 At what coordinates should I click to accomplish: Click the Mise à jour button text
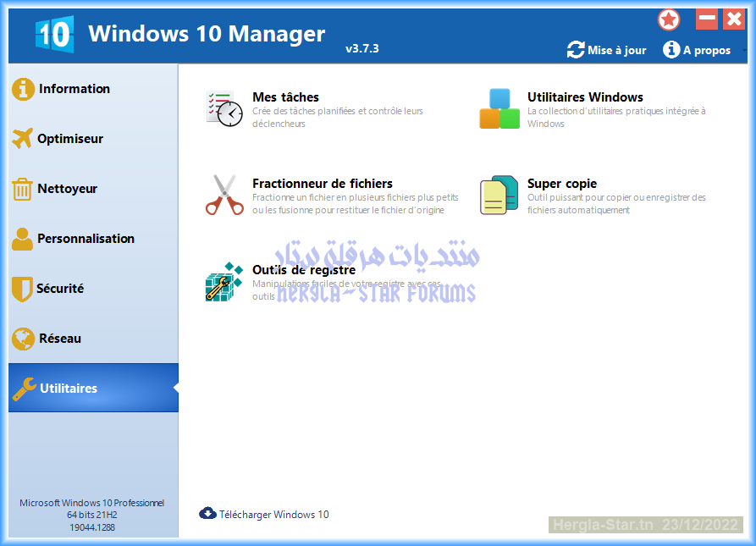click(x=616, y=50)
